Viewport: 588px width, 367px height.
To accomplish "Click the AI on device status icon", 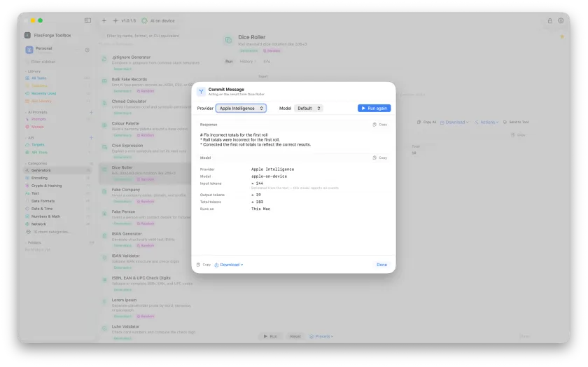I will [144, 20].
